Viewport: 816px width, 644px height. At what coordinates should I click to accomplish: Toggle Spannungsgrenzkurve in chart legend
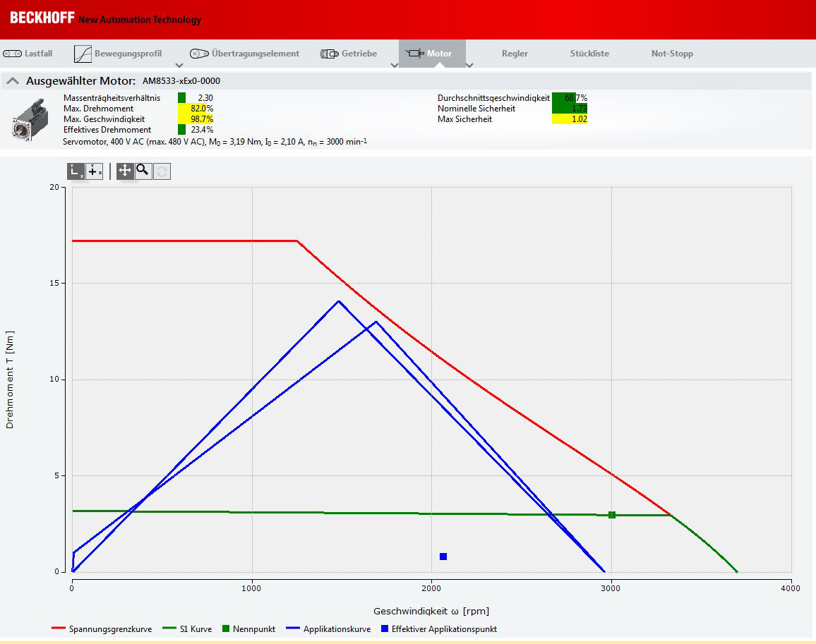(102, 629)
